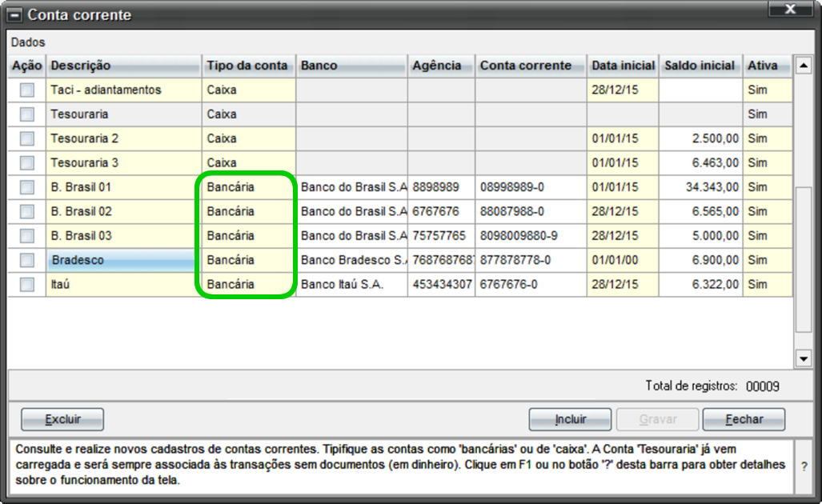Tick the Tesouraria 2 row checkbox
Viewport: 822px width, 504px height.
(26, 139)
